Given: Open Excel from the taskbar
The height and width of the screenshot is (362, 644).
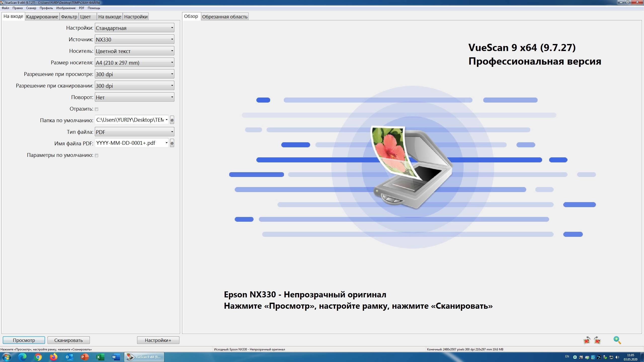Looking at the screenshot, I should (100, 357).
